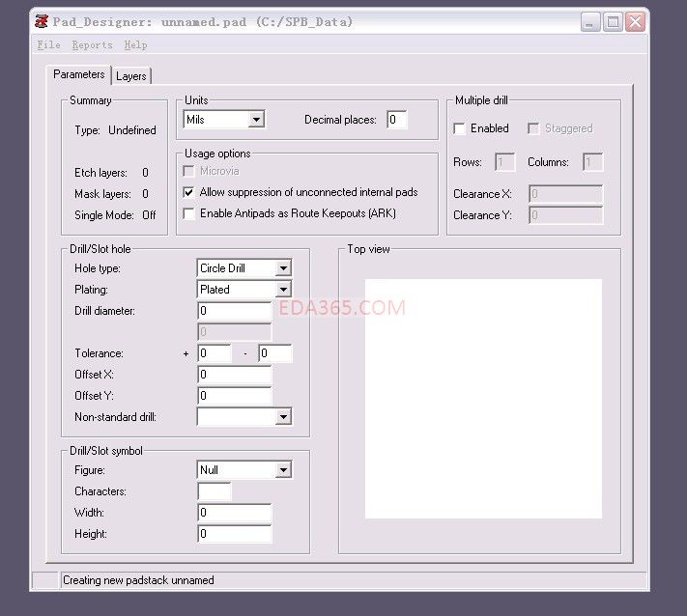Select the Parameters tab
687x616 pixels.
pos(79,74)
